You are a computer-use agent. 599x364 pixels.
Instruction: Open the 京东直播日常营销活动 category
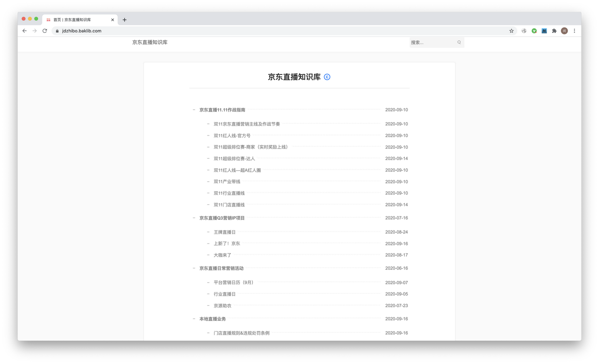click(x=221, y=268)
